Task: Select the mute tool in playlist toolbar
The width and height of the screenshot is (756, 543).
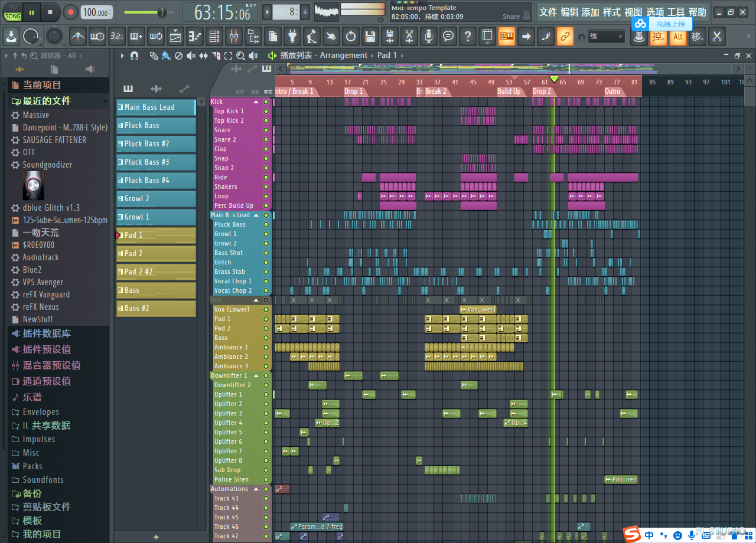Action: coord(191,55)
